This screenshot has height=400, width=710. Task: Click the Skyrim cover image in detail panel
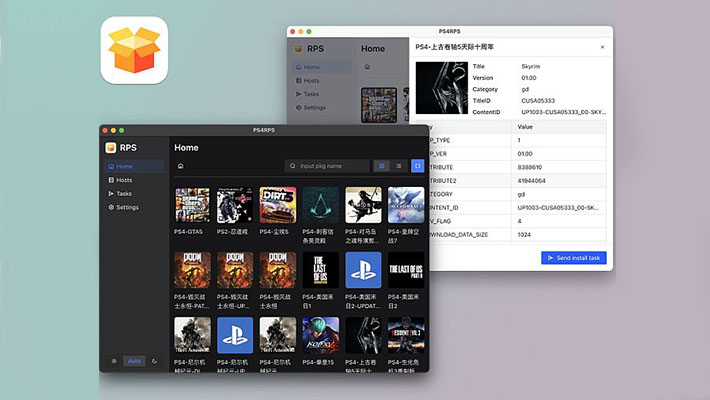pyautogui.click(x=441, y=88)
